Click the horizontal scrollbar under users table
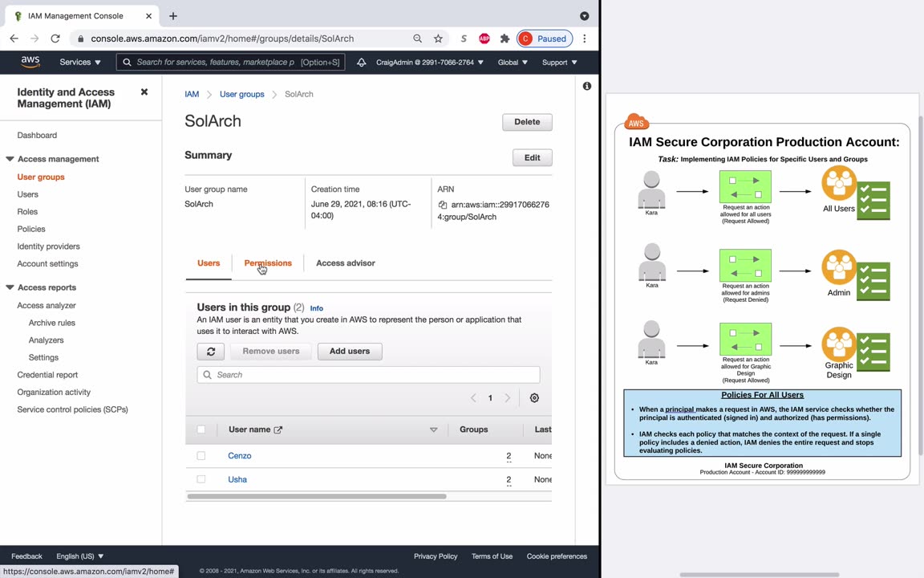This screenshot has height=578, width=924. (x=317, y=497)
